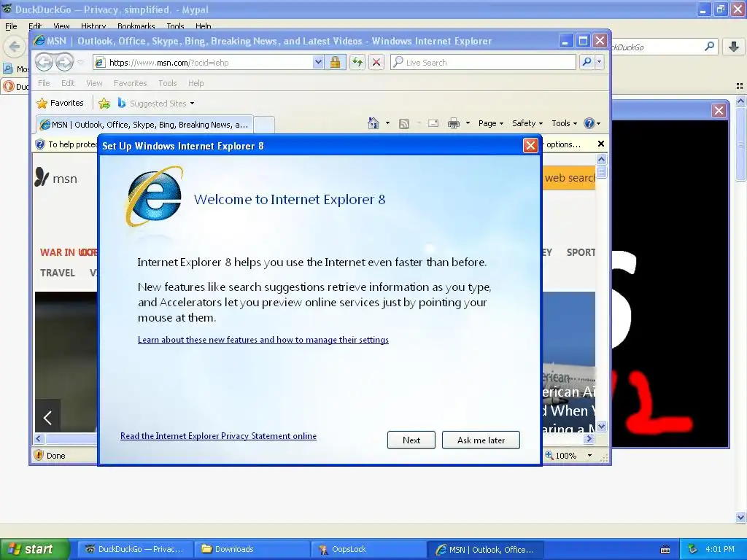Open IE Edit menu
The width and height of the screenshot is (747, 560).
(68, 83)
